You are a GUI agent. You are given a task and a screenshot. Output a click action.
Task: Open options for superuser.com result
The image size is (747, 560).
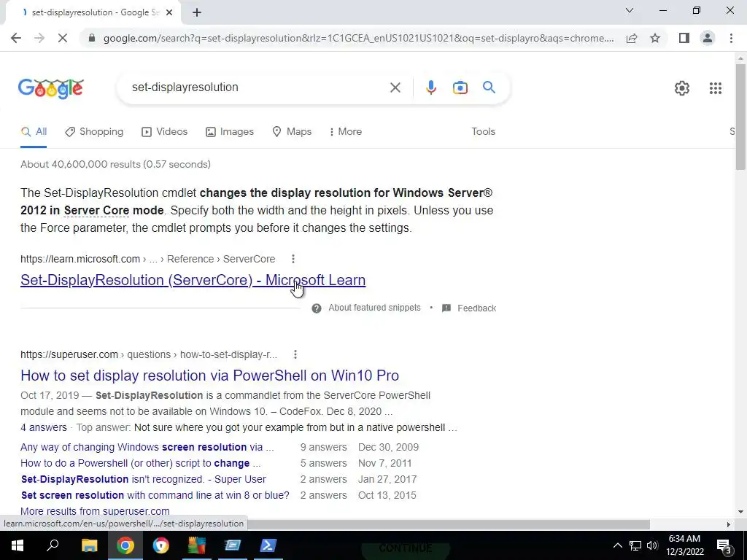click(295, 355)
